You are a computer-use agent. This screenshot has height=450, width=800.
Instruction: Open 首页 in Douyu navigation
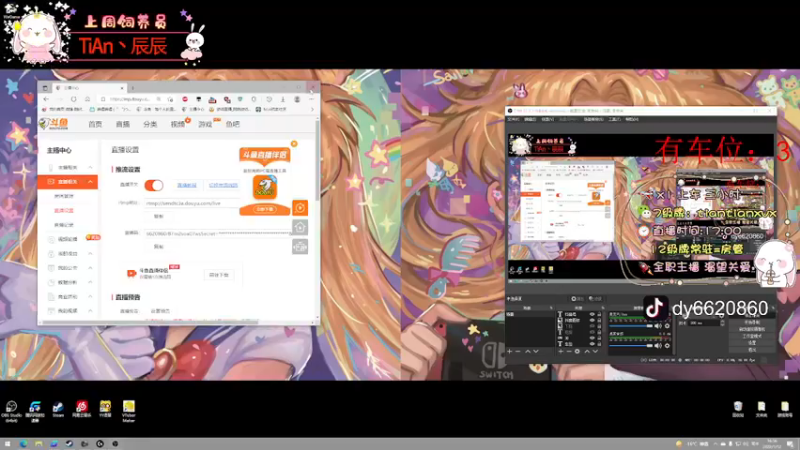tap(95, 124)
